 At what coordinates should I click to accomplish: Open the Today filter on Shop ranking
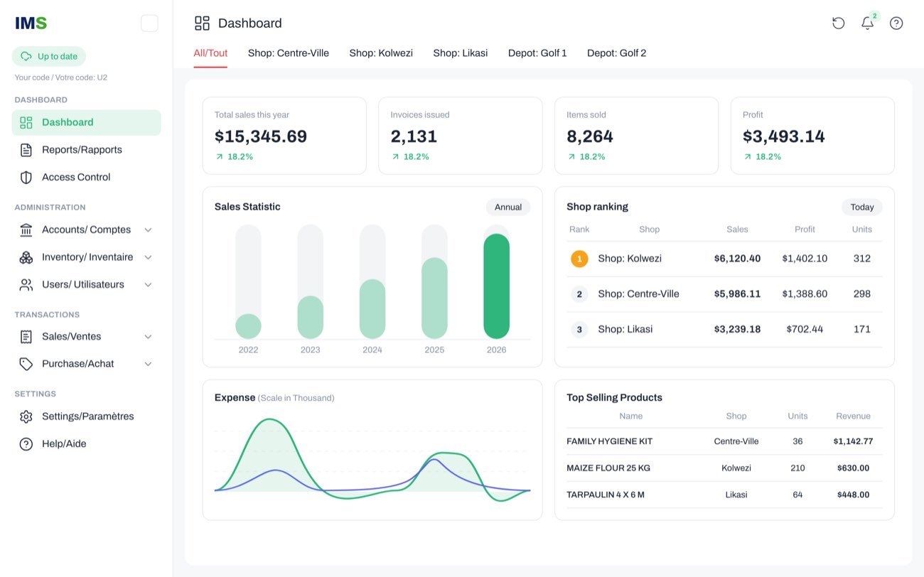click(862, 207)
